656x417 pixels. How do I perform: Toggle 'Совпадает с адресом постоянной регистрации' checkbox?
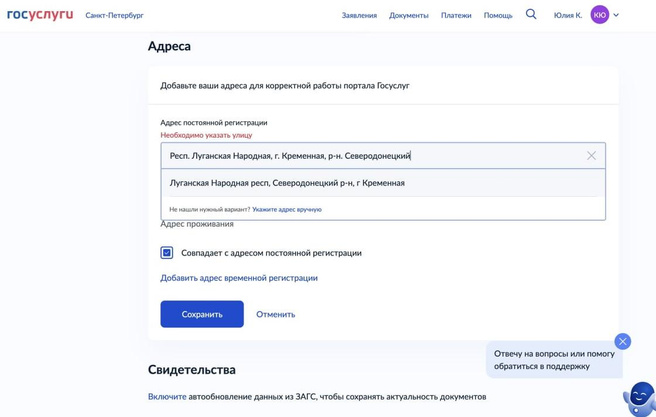point(167,253)
